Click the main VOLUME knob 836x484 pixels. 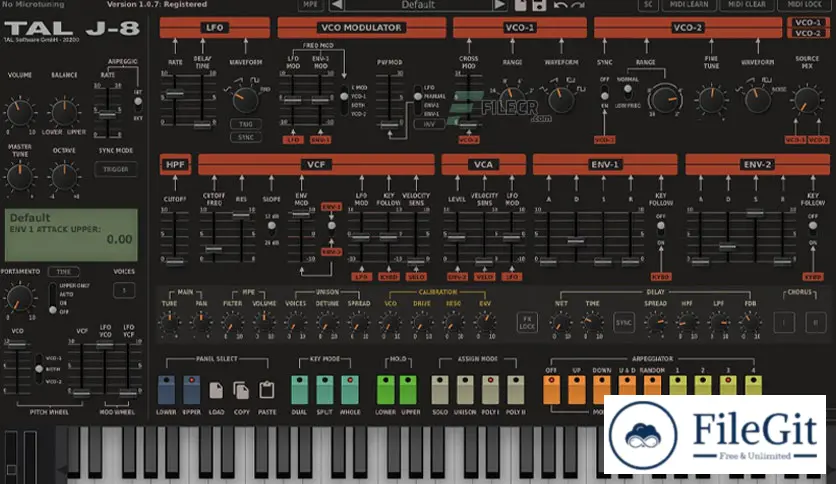pos(20,112)
